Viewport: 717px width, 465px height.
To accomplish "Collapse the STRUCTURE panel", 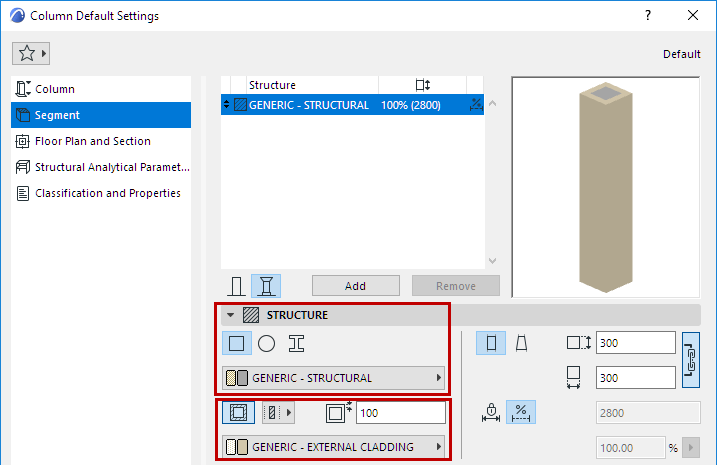I will click(x=230, y=315).
